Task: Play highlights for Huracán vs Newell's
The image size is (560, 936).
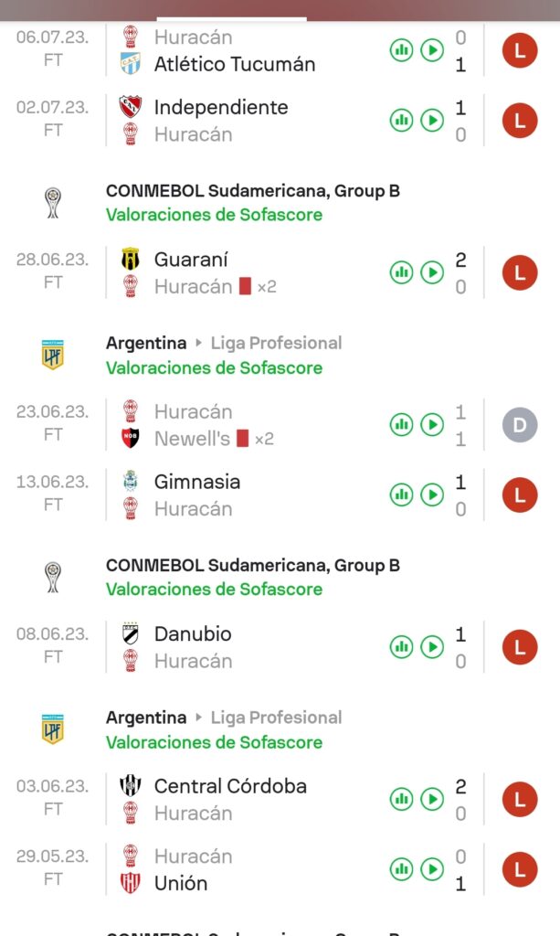Action: click(432, 424)
